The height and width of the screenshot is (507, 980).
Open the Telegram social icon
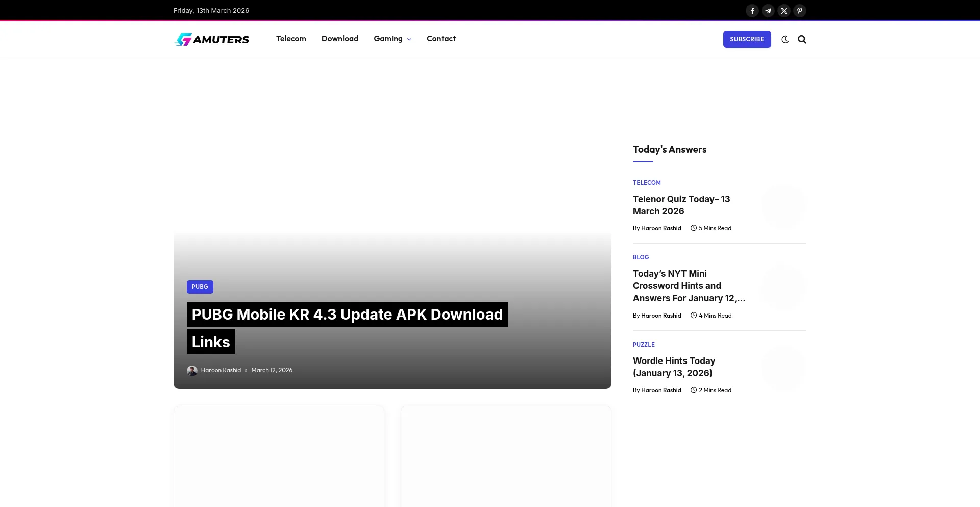768,11
